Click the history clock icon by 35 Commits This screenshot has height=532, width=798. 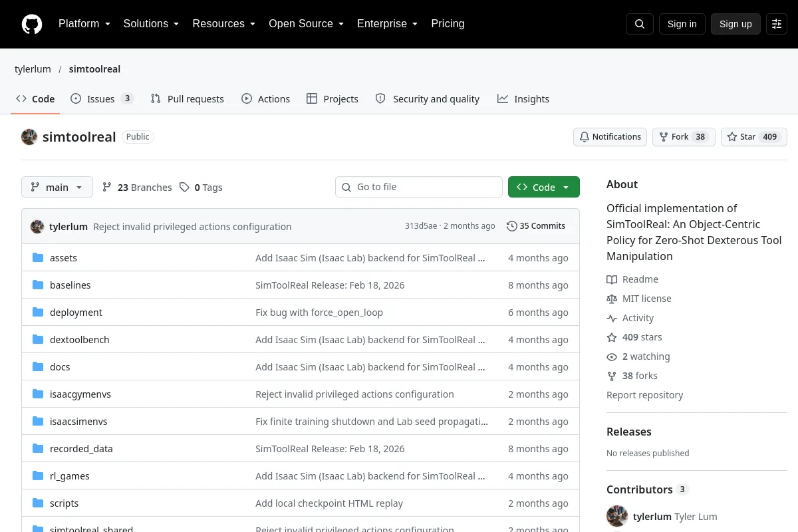(511, 226)
